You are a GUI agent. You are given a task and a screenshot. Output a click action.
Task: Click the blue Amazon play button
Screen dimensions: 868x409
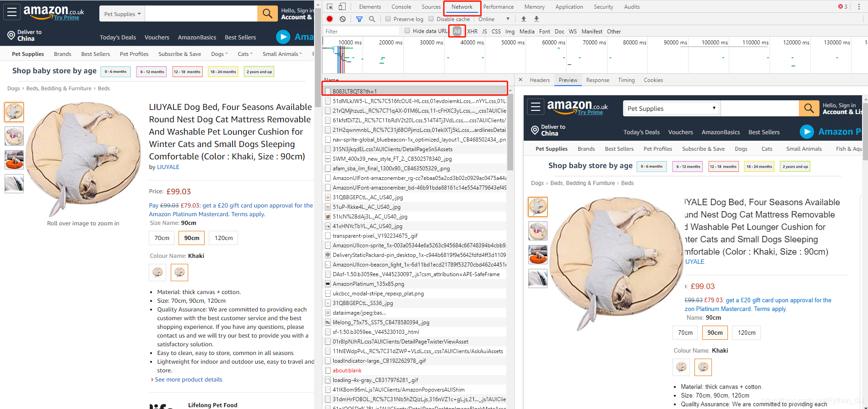click(283, 37)
